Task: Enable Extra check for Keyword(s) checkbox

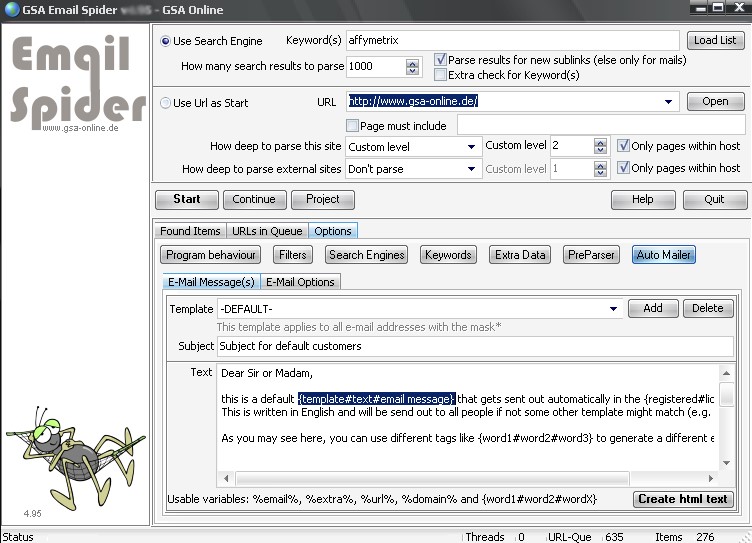Action: [x=440, y=75]
